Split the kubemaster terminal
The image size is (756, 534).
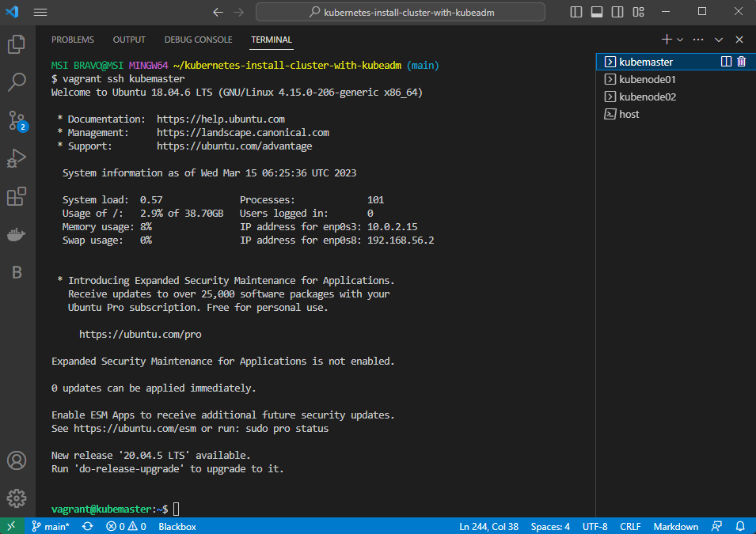click(x=726, y=61)
